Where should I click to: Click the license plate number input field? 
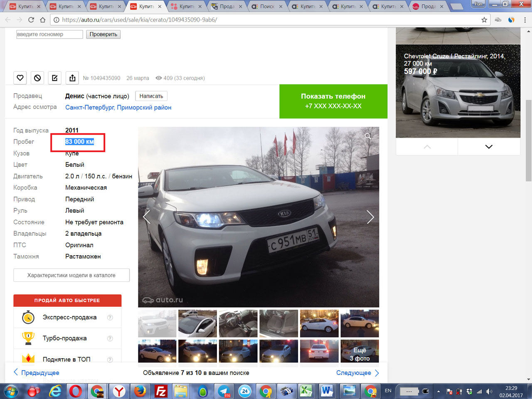pos(49,34)
